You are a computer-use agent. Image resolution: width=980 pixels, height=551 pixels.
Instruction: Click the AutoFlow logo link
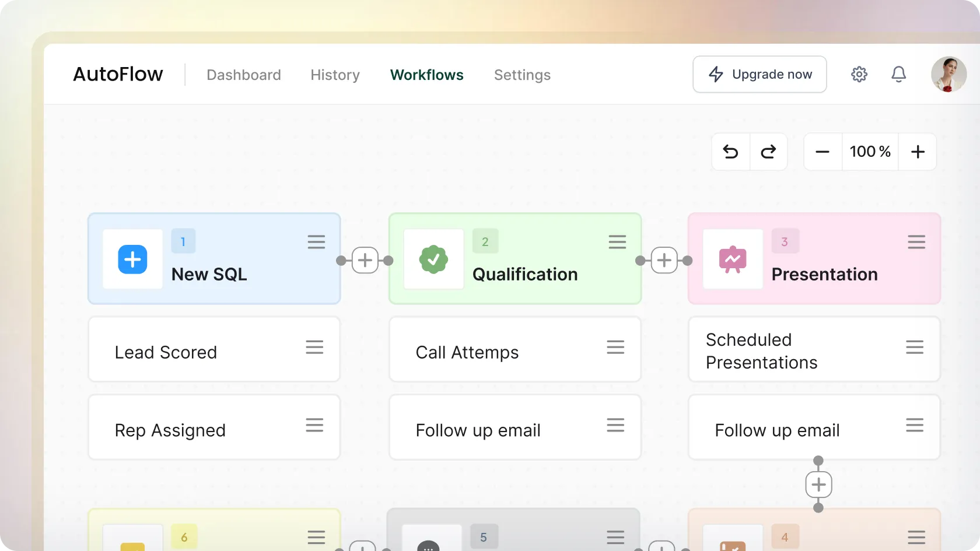118,75
